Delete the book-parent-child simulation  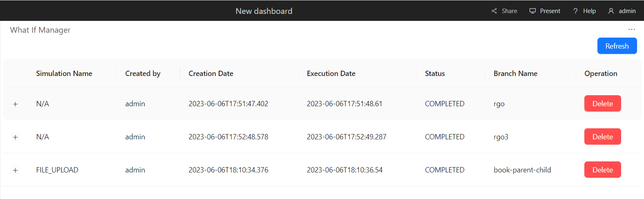(602, 170)
